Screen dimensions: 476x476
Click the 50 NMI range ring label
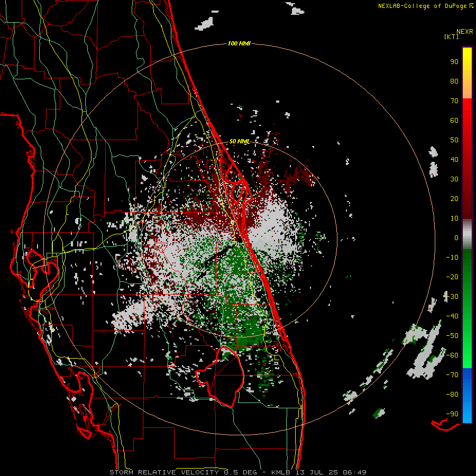coord(240,141)
